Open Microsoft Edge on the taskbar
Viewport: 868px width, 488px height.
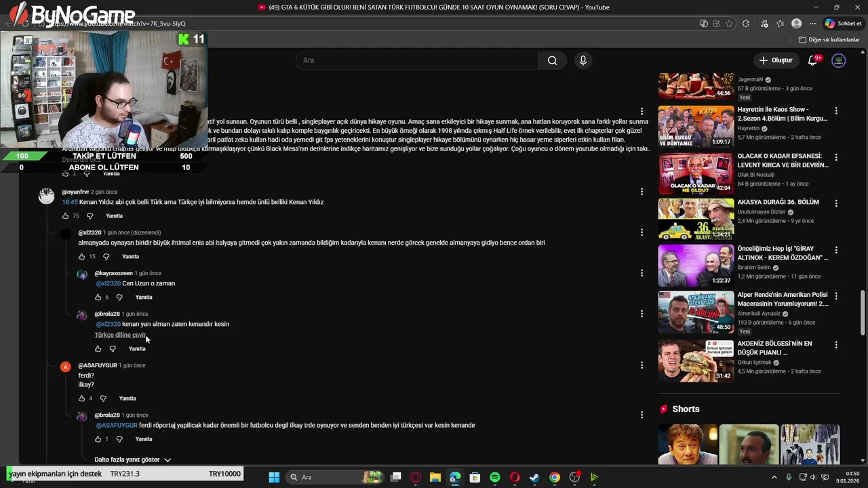(x=455, y=477)
